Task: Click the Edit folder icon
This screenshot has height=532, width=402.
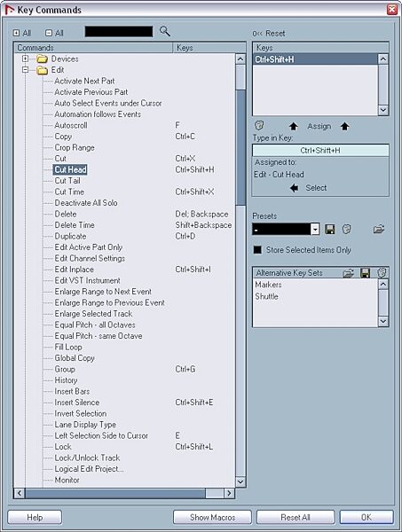Action: click(42, 70)
